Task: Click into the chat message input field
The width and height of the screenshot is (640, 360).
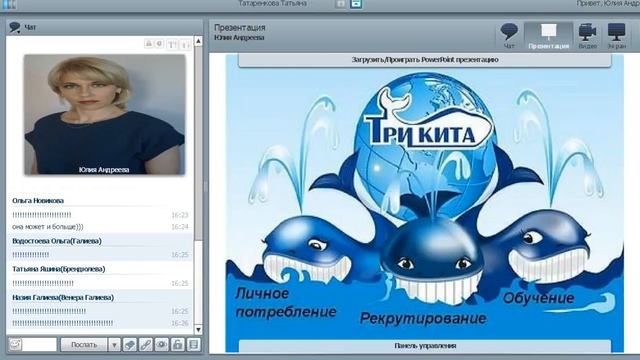Action: pos(39,344)
